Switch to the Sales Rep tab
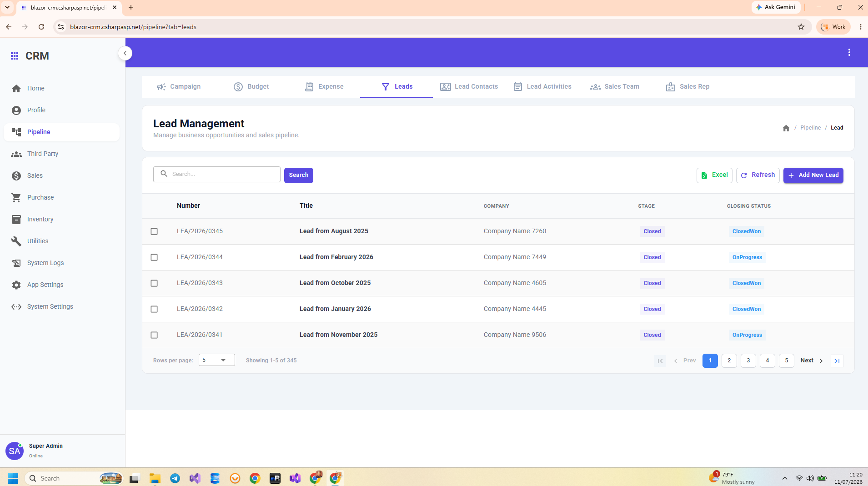This screenshot has height=486, width=868. click(x=687, y=87)
